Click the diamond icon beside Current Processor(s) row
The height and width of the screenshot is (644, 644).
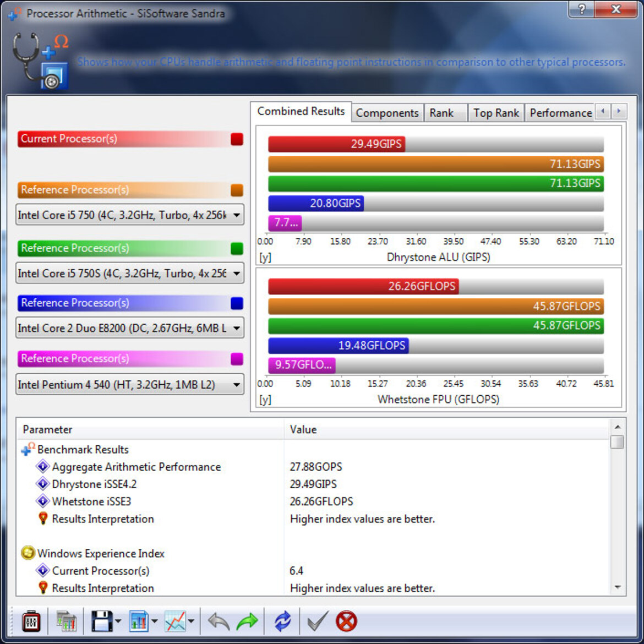(x=42, y=570)
